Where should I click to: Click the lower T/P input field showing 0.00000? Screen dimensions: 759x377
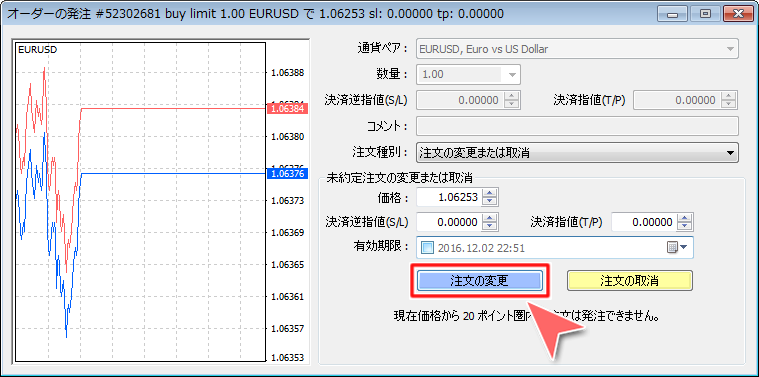tap(643, 223)
